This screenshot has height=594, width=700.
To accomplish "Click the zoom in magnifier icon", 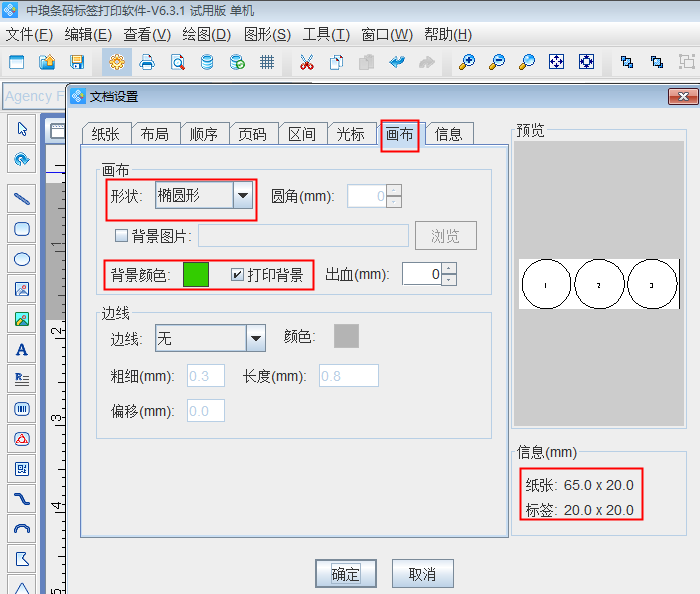I will click(466, 63).
